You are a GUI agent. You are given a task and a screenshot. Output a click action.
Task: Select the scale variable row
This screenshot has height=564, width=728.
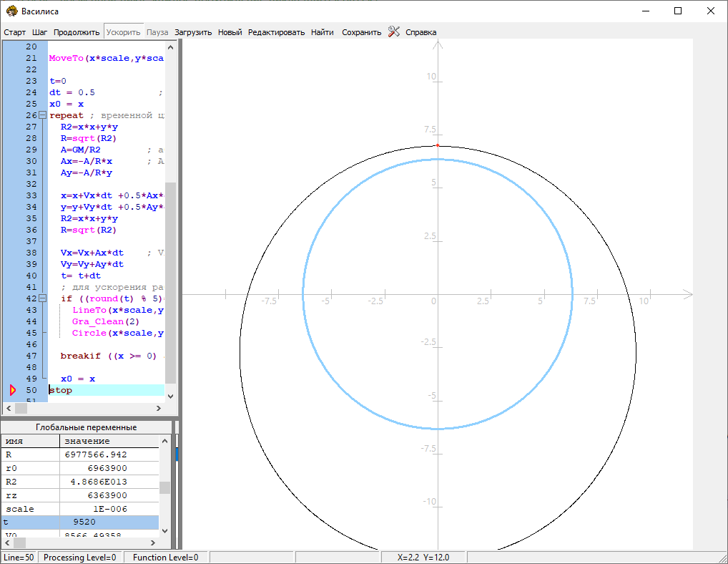79,509
